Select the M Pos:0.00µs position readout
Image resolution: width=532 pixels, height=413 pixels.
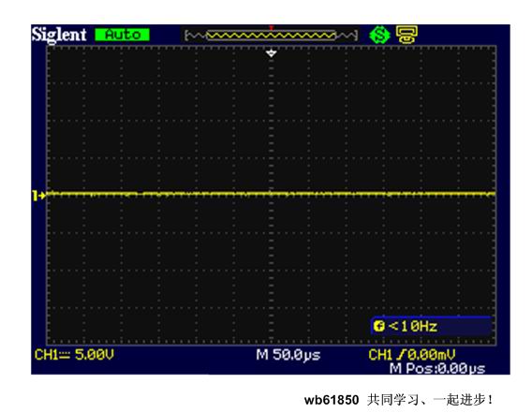(x=437, y=368)
